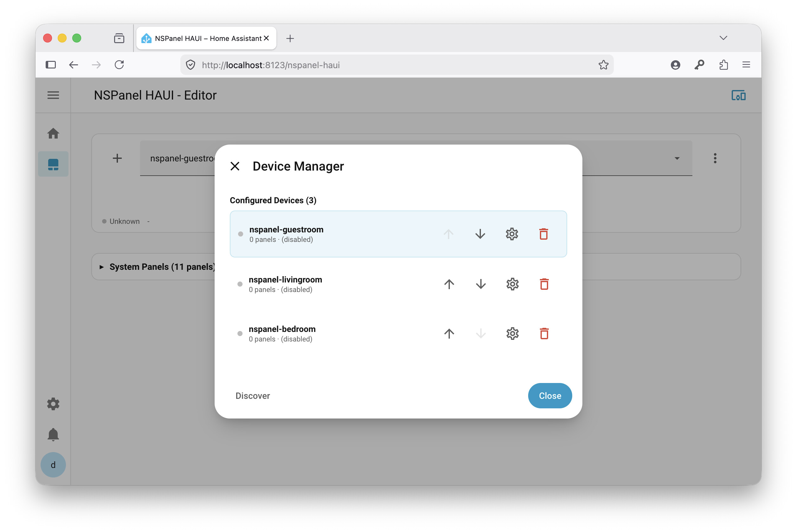Open settings for nspanel-bedroom
Viewport: 797px width, 532px height.
tap(512, 334)
